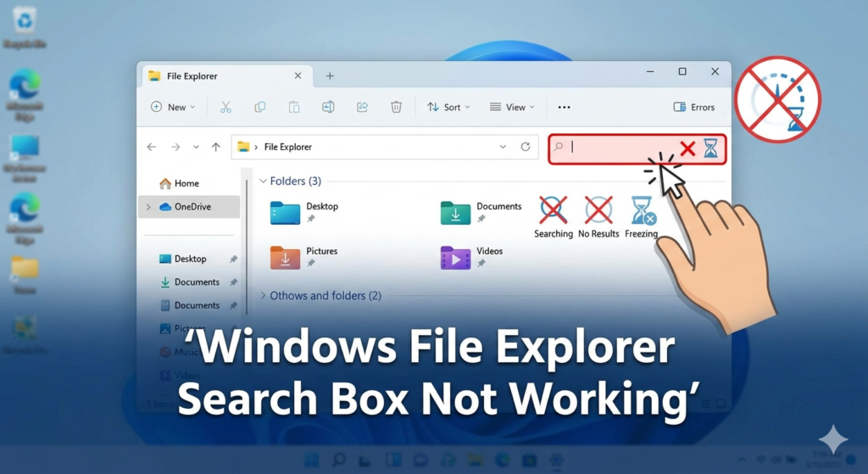
Task: Open the Videos folder in main pane
Action: 455,258
